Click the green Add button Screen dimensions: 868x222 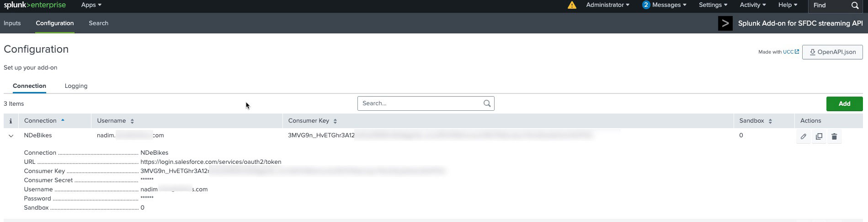[844, 104]
